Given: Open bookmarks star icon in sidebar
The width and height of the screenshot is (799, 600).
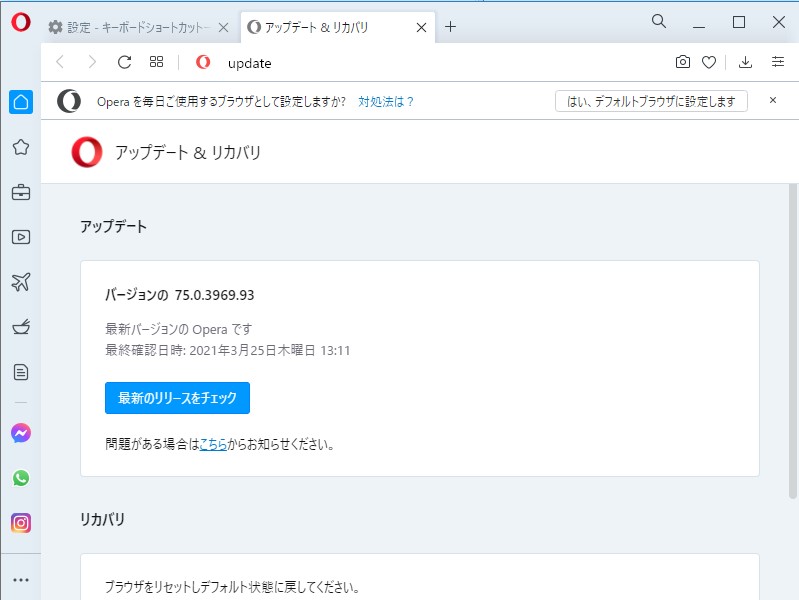Looking at the screenshot, I should [x=21, y=147].
